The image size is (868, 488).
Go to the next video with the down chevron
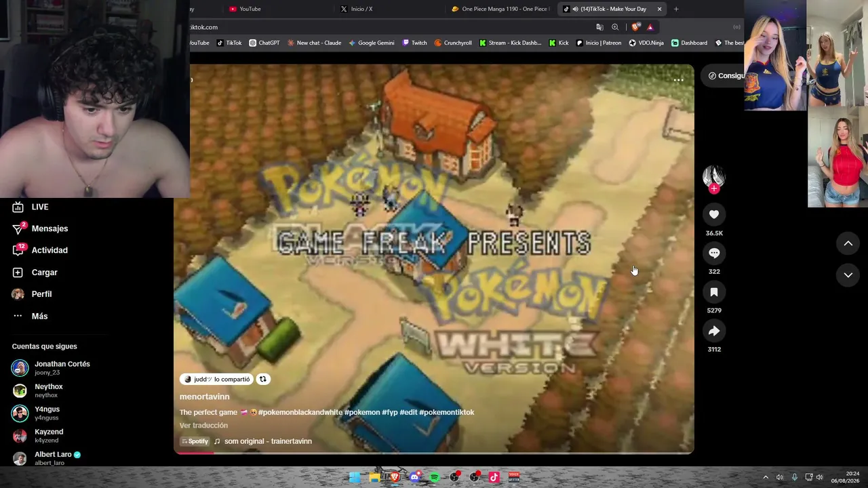click(x=848, y=274)
